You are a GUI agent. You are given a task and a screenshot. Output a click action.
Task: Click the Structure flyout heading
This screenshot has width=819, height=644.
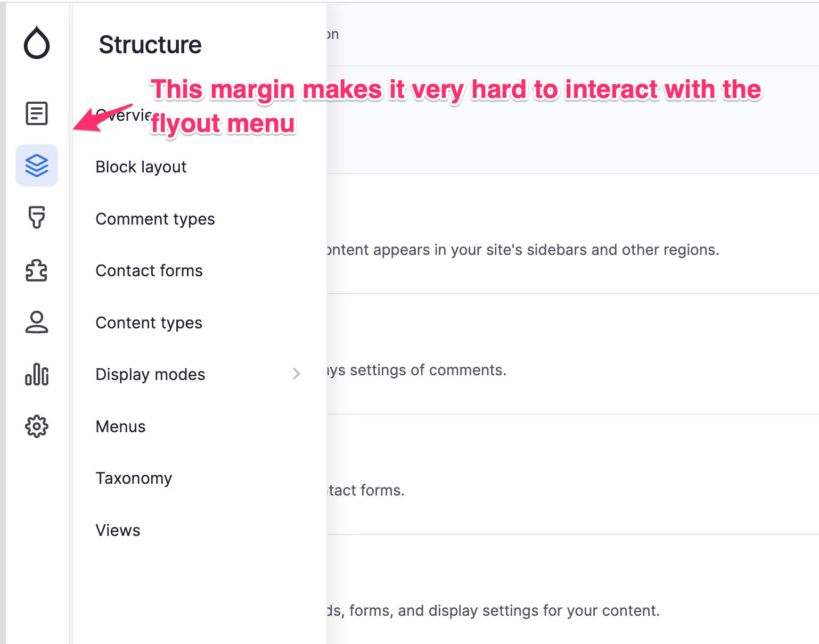click(150, 45)
